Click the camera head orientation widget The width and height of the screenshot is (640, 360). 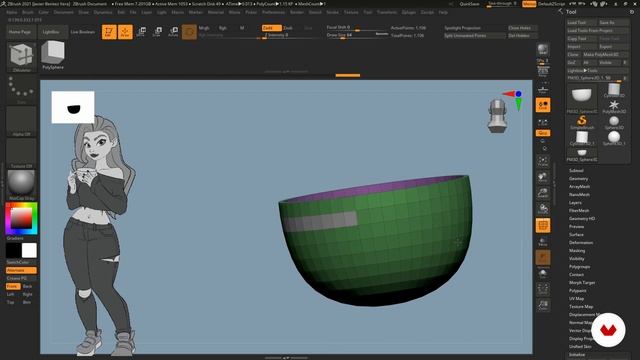pyautogui.click(x=497, y=116)
